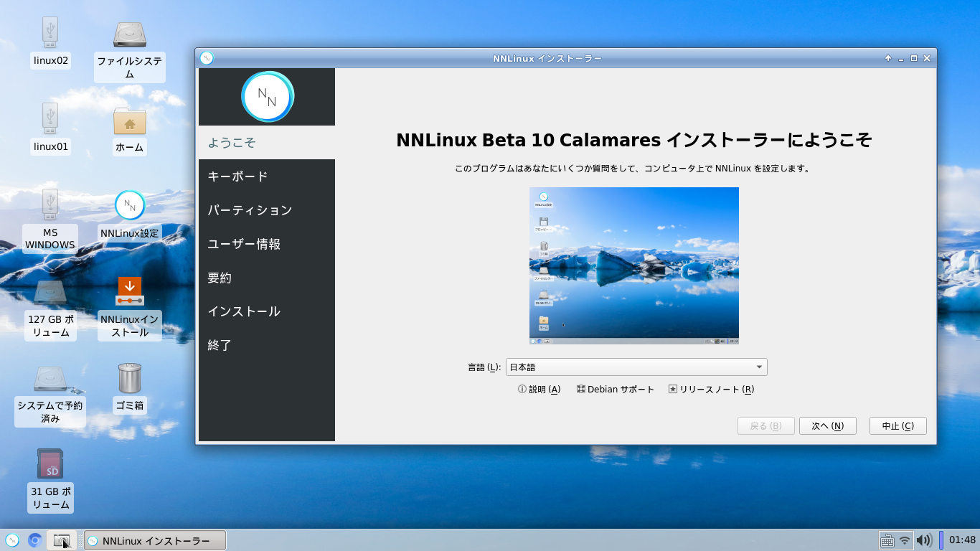Viewport: 980px width, 551px height.
Task: Click the blue battery indicator in tray
Action: point(941,540)
